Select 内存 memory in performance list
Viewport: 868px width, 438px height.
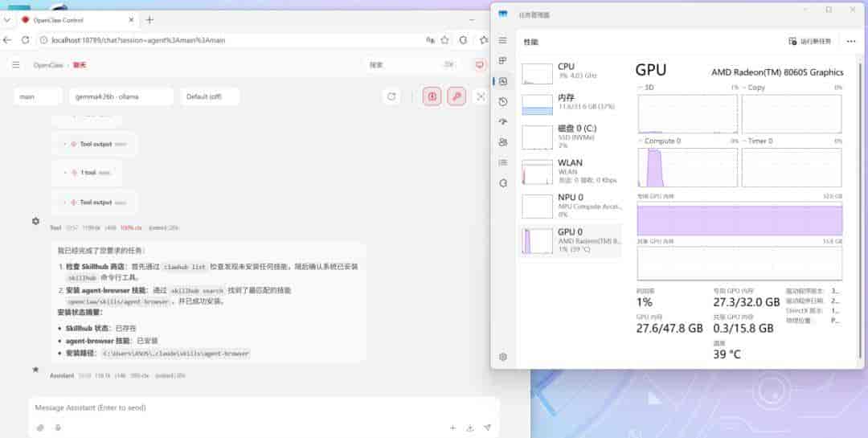click(571, 103)
